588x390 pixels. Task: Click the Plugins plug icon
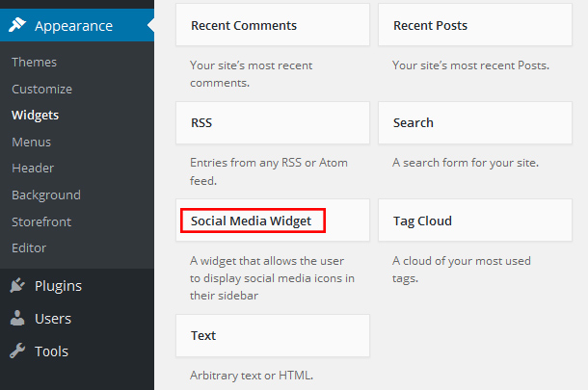coord(18,286)
